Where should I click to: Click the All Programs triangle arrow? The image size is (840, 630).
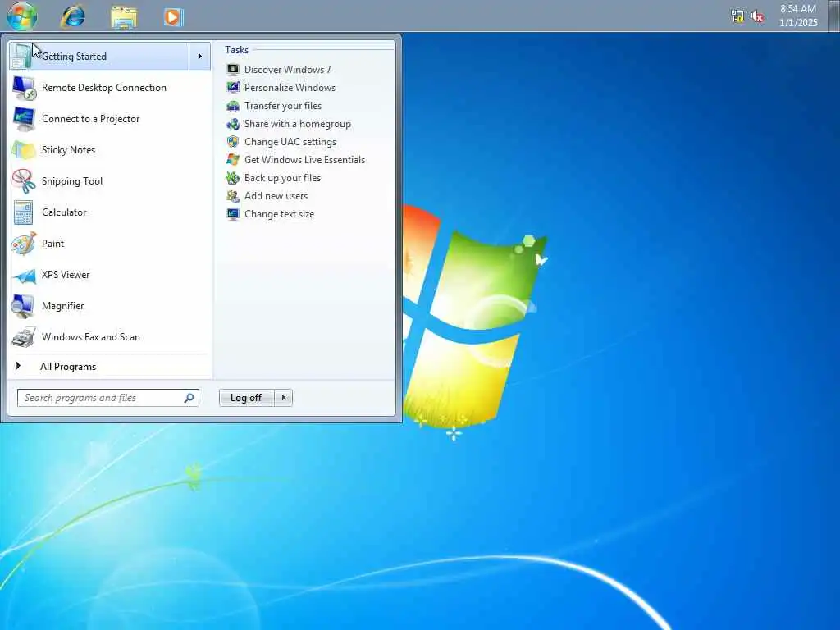pos(18,366)
